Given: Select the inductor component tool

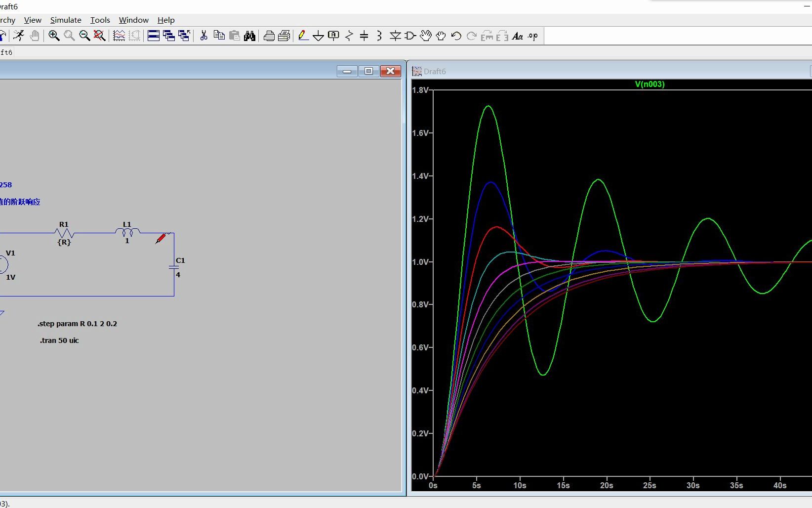Looking at the screenshot, I should (x=379, y=36).
